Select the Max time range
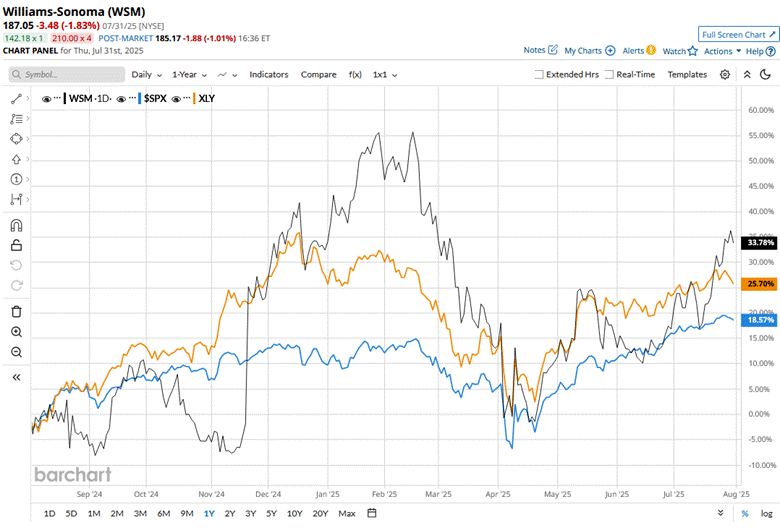Image resolution: width=780 pixels, height=528 pixels. (347, 514)
